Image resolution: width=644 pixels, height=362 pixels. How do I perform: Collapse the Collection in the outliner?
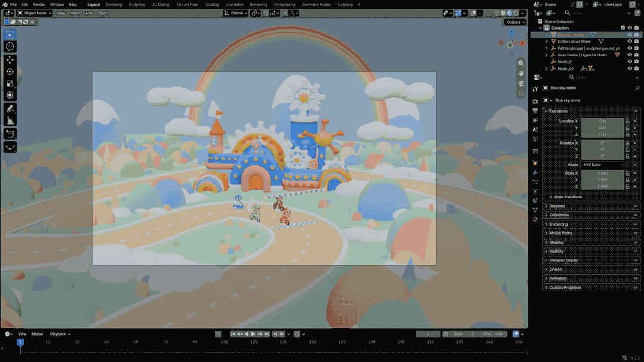pyautogui.click(x=541, y=28)
